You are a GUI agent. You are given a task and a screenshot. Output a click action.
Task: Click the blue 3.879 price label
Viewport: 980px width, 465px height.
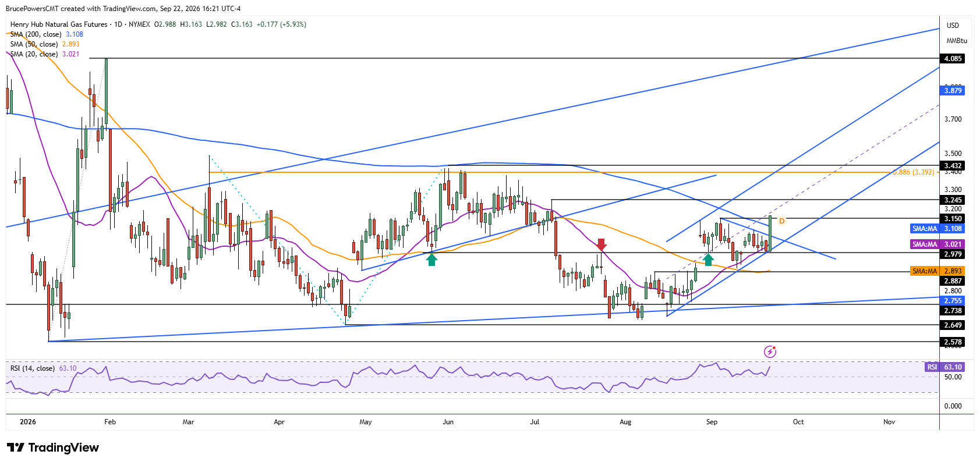(953, 90)
